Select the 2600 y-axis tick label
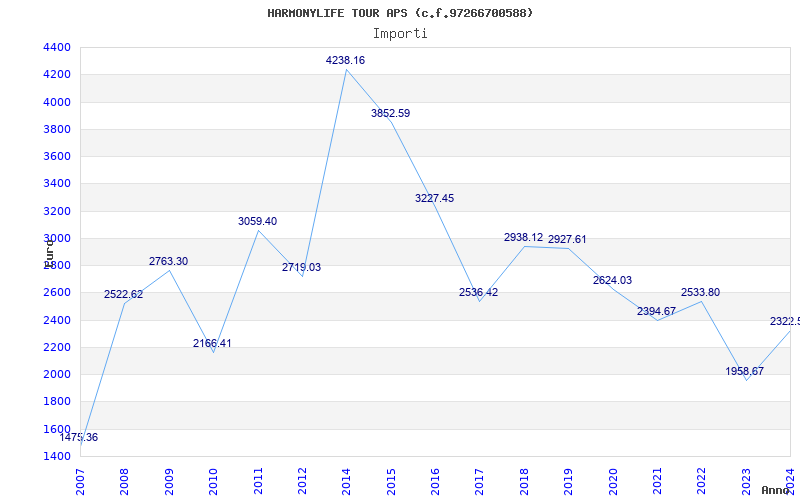The height and width of the screenshot is (500, 800). [57, 292]
